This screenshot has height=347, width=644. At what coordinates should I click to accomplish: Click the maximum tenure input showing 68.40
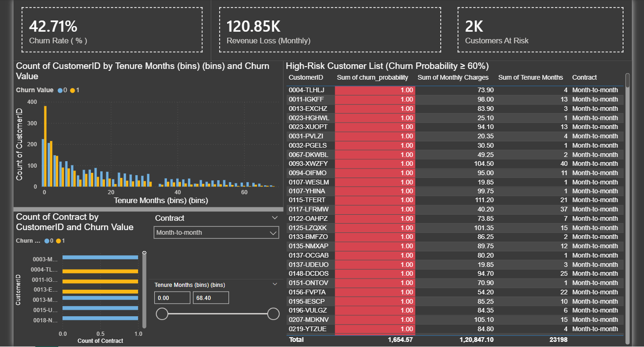click(x=211, y=297)
